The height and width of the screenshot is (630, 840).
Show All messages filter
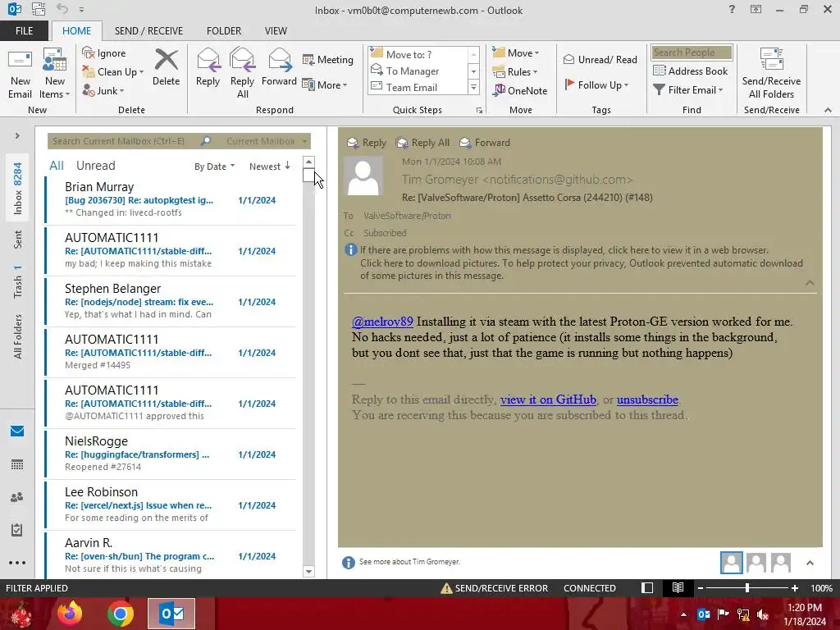click(x=57, y=166)
